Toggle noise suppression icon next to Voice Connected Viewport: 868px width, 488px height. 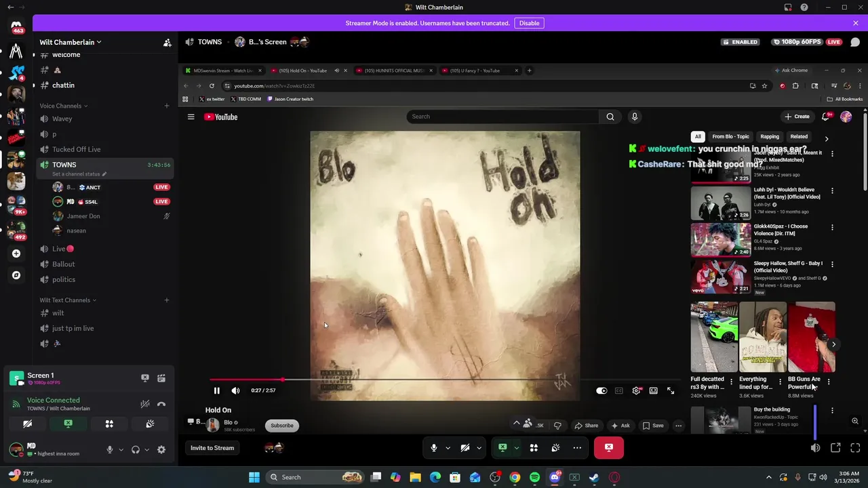pos(144,405)
